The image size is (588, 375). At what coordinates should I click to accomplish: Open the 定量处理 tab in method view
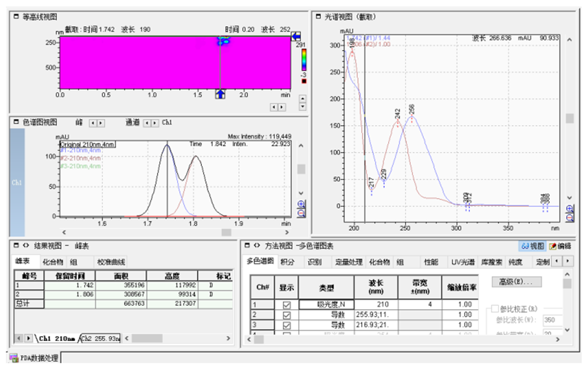349,262
